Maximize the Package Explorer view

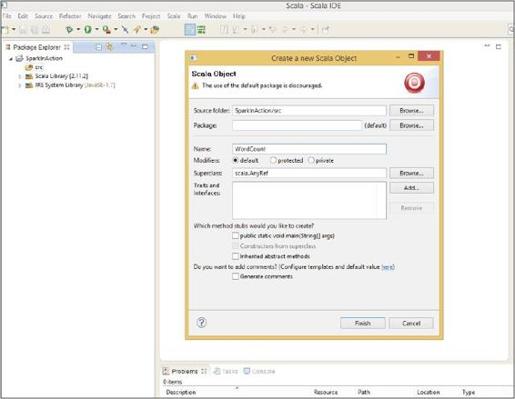coord(145,47)
